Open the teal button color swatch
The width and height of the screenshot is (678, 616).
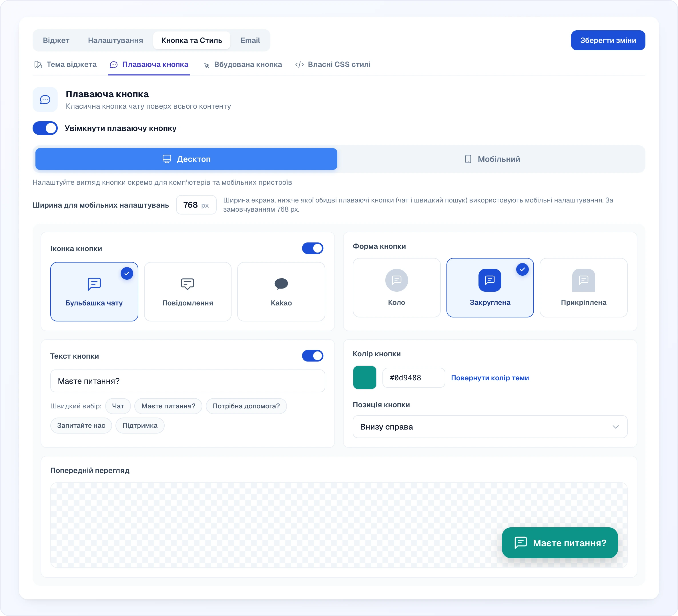(364, 377)
